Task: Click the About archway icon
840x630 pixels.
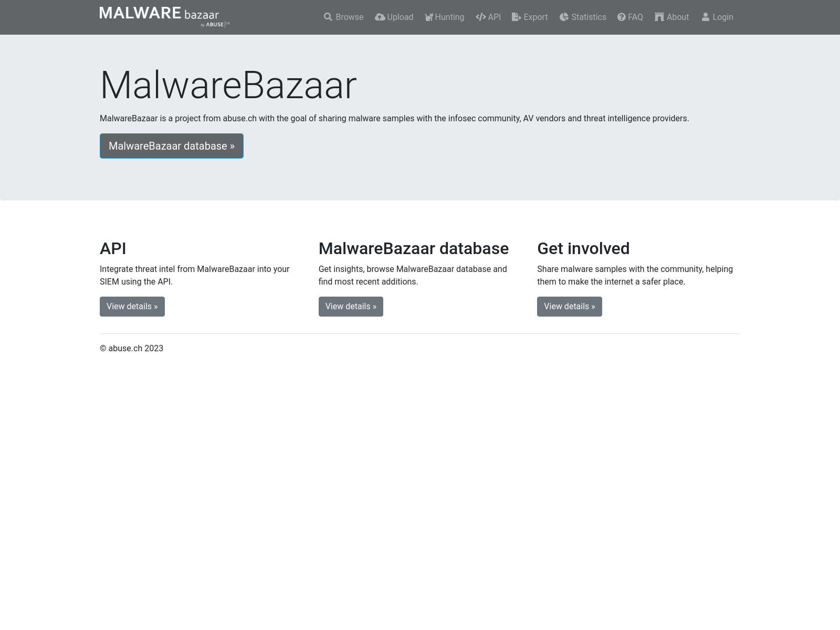Action: (659, 17)
